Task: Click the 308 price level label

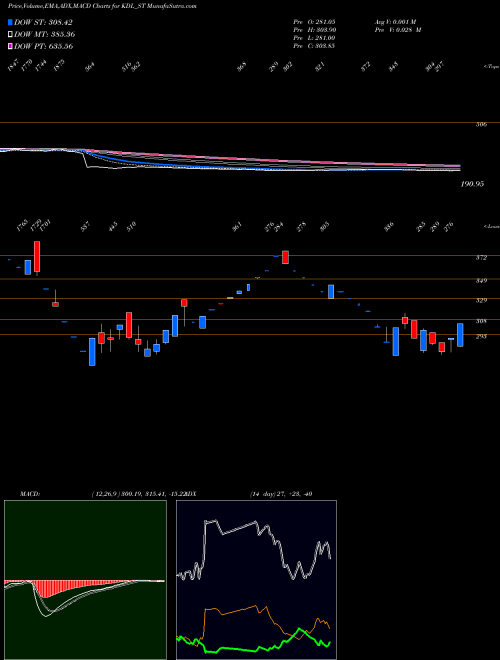Action: tap(481, 321)
